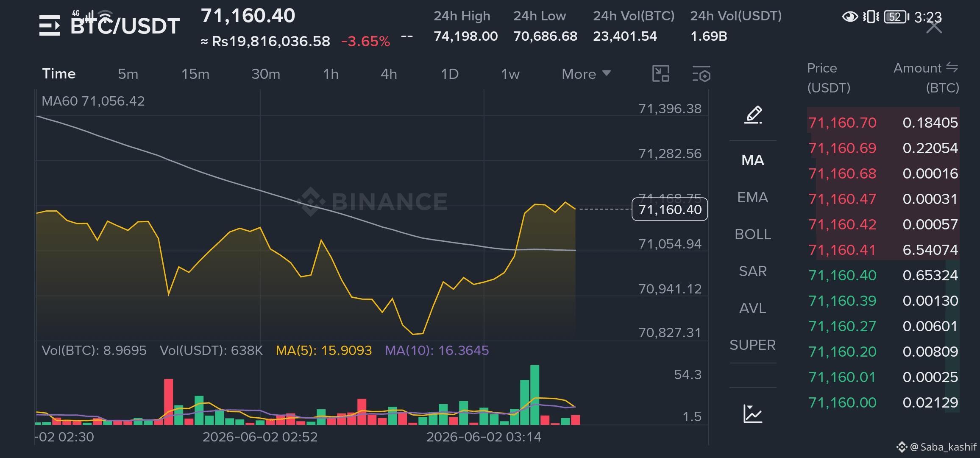Select bid price 71,160.20
980x458 pixels.
[x=842, y=352]
